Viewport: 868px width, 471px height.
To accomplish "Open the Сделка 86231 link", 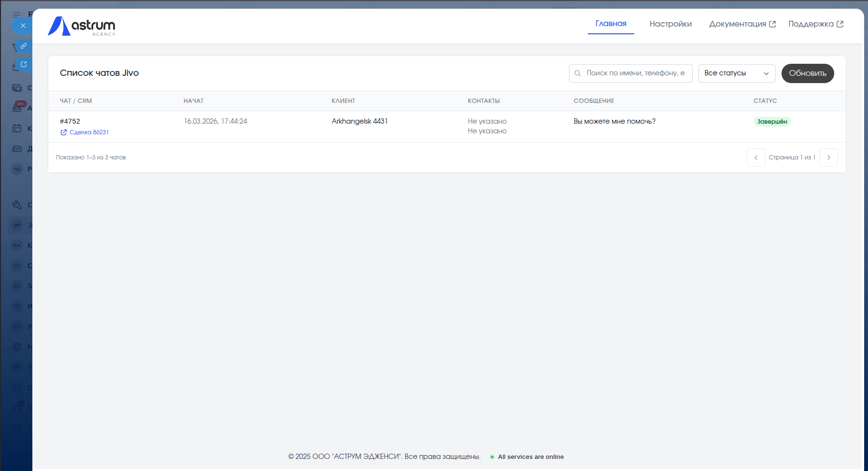I will click(x=89, y=132).
